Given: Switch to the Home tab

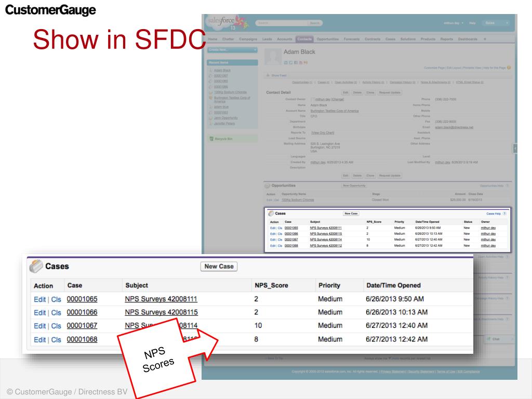Looking at the screenshot, I should pyautogui.click(x=212, y=39).
